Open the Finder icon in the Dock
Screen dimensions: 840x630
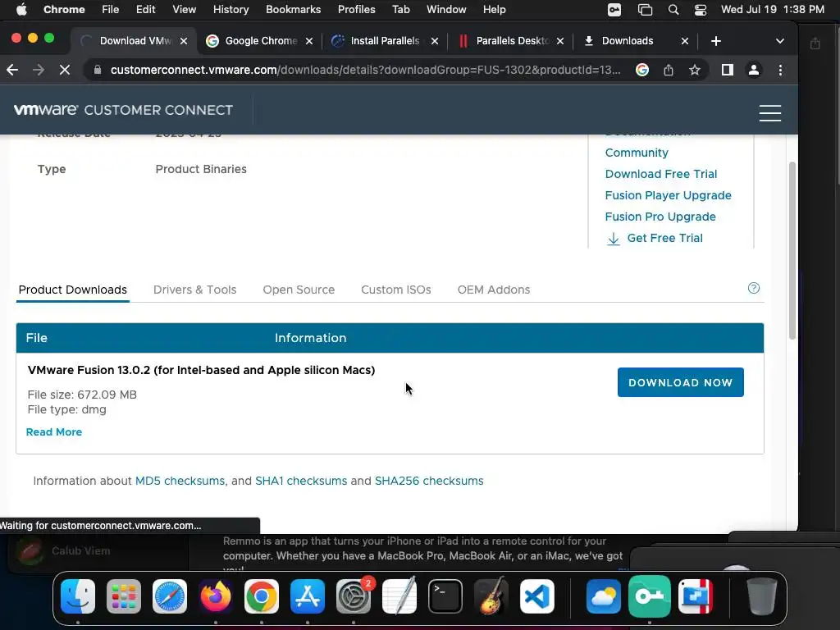click(x=78, y=596)
